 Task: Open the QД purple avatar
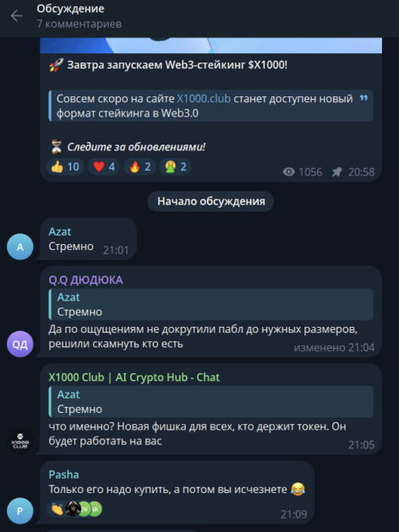click(x=20, y=344)
